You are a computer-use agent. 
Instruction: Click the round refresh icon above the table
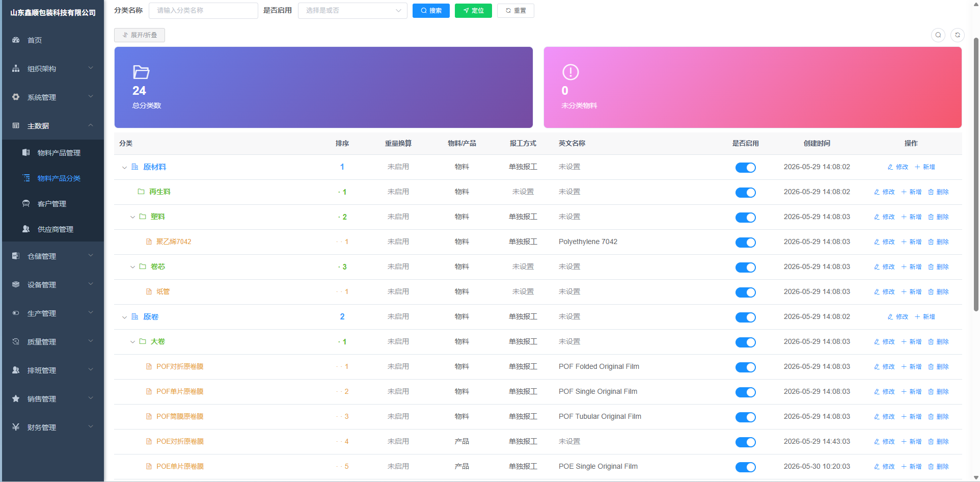point(958,35)
